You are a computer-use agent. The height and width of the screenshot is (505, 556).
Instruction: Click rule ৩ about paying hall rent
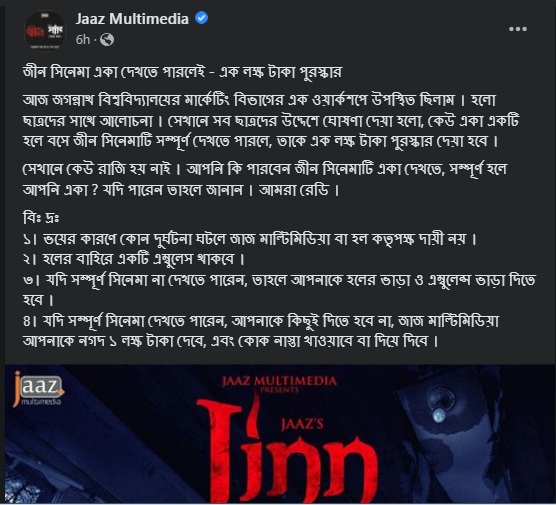click(x=279, y=290)
